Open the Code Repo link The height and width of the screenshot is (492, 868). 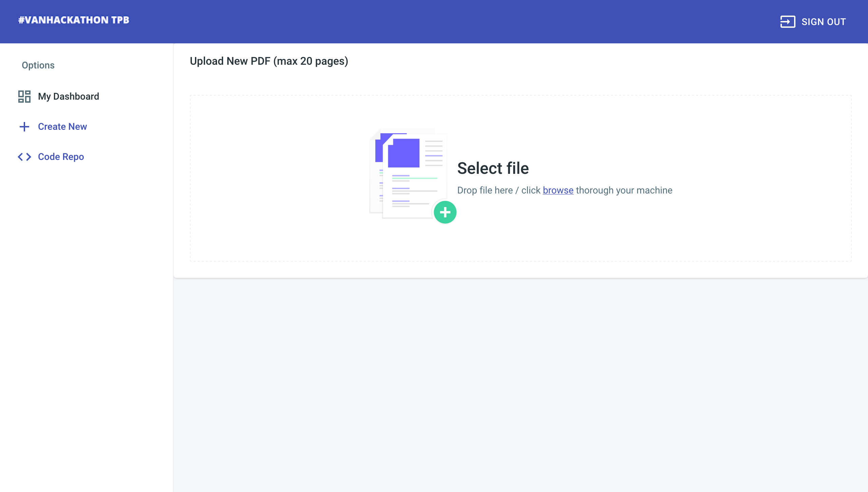[61, 157]
